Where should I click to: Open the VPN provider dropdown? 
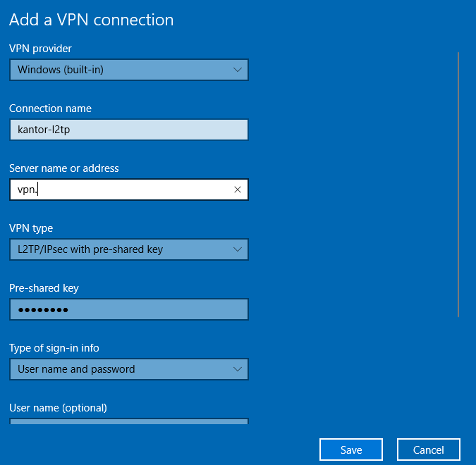coord(129,70)
